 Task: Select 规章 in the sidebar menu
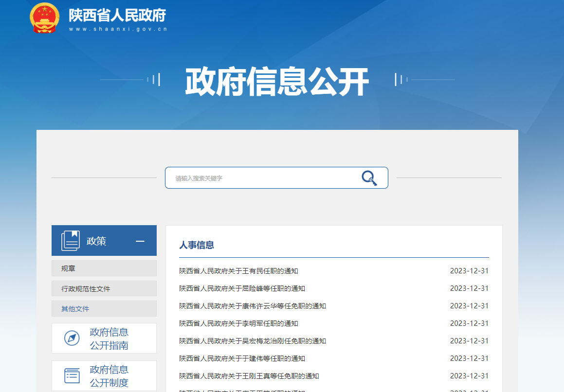[x=104, y=268]
